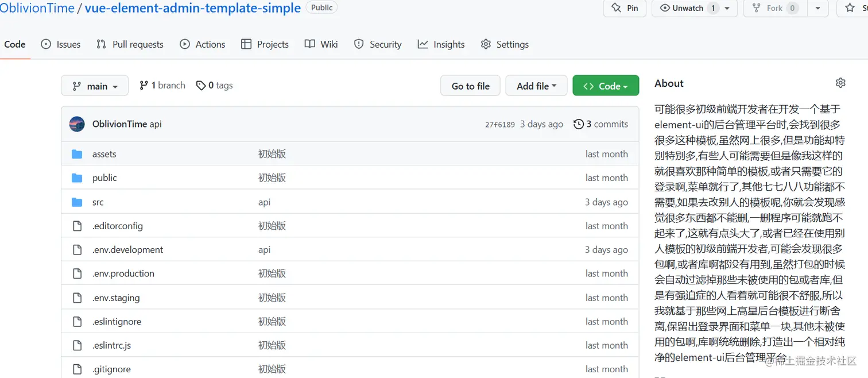
Task: Open the .gitignore file
Action: pos(112,369)
